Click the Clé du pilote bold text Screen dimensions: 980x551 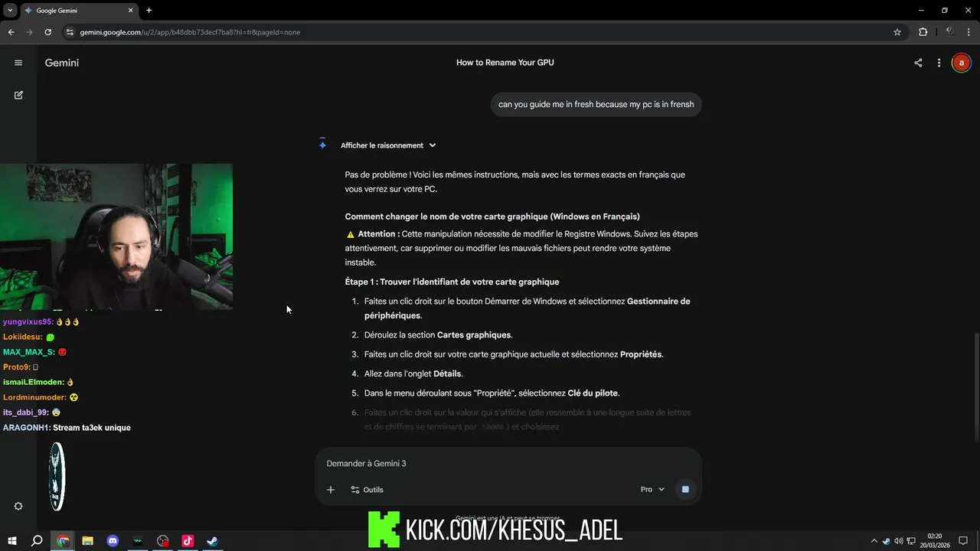point(593,393)
